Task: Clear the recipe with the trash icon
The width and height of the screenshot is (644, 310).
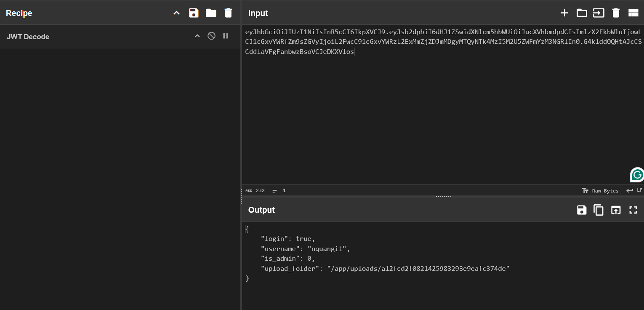Action: pos(228,13)
